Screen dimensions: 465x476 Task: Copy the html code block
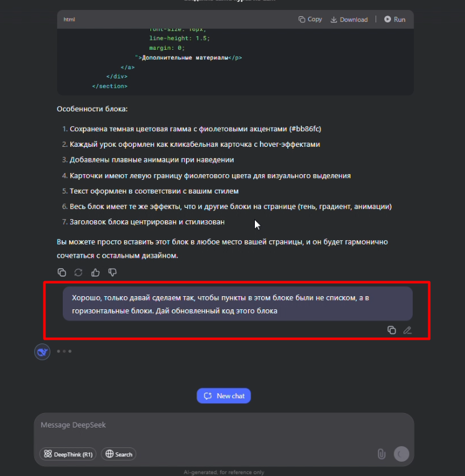[310, 19]
